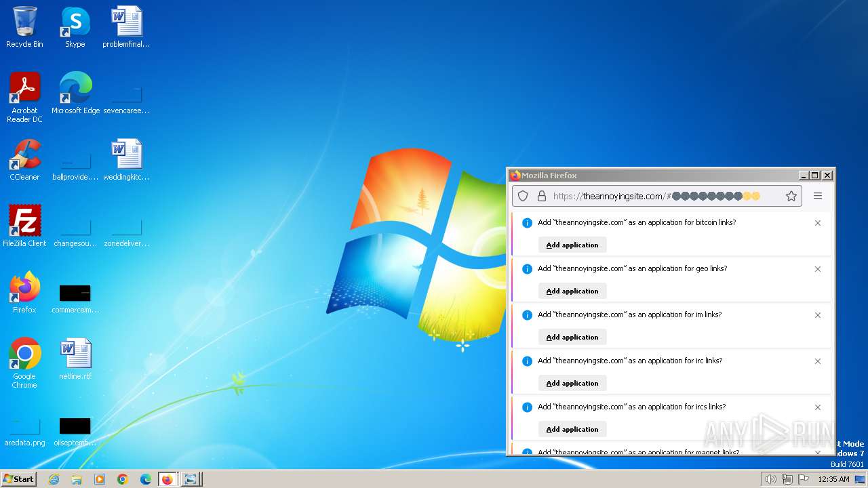Viewport: 868px width, 488px height.
Task: Open Chrome from the taskbar
Action: point(123,479)
